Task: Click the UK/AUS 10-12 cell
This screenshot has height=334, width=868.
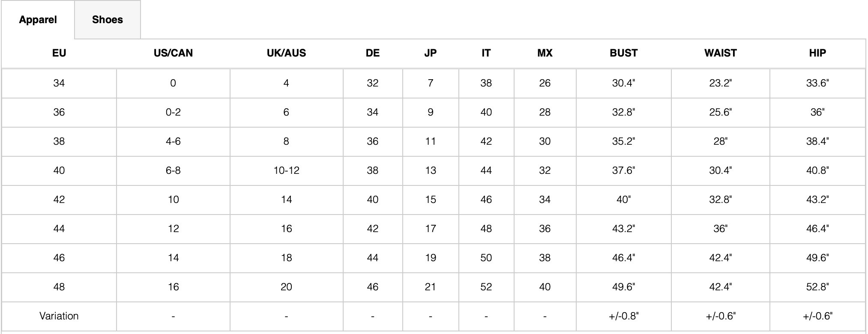Action: 286,170
